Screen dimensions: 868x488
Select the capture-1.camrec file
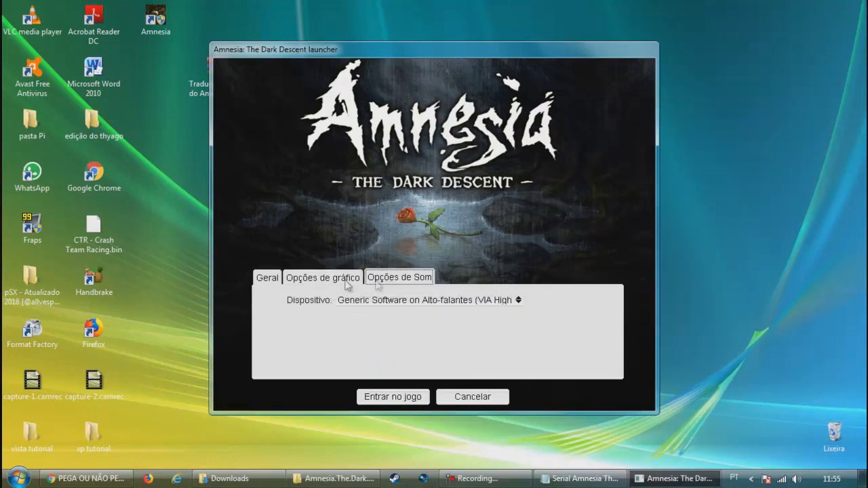[x=32, y=385]
